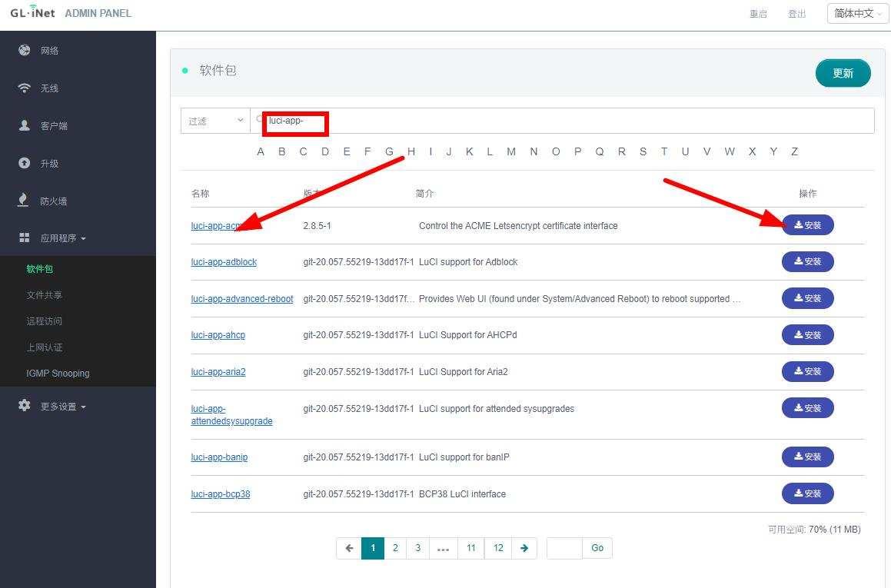Filter packages by letter Z
The width and height of the screenshot is (891, 588).
click(x=794, y=151)
